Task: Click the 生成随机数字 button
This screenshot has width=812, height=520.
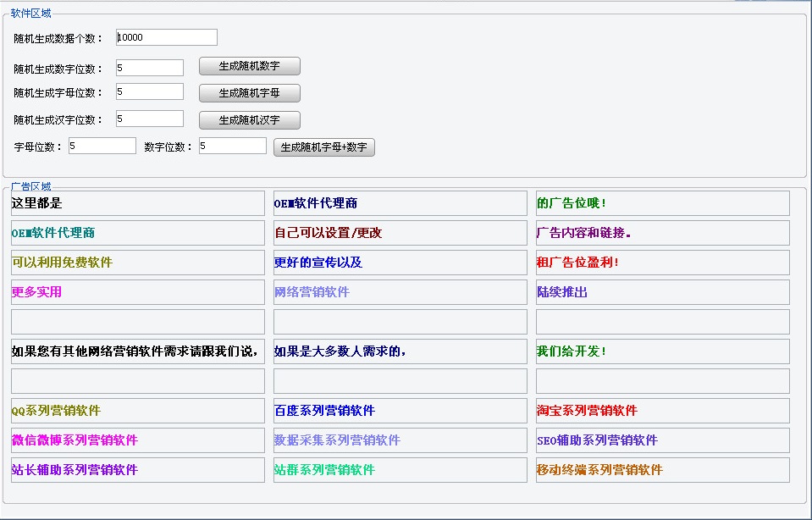Action: pyautogui.click(x=249, y=66)
